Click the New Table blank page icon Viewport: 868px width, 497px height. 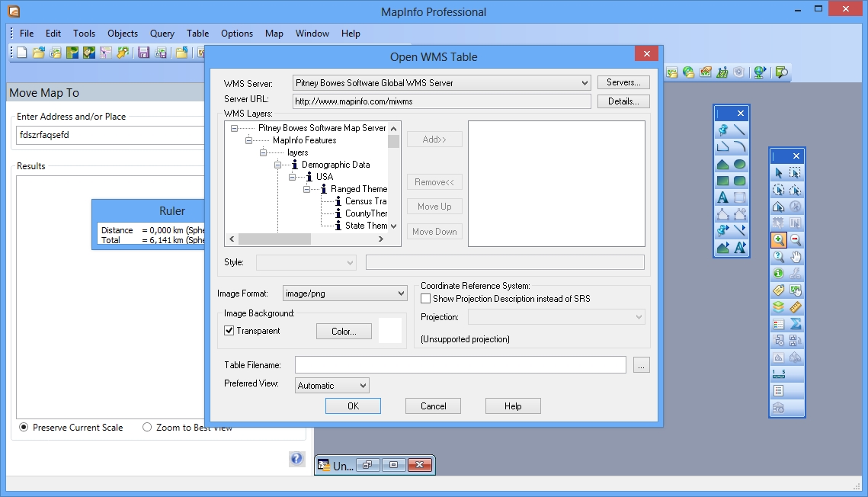click(21, 53)
